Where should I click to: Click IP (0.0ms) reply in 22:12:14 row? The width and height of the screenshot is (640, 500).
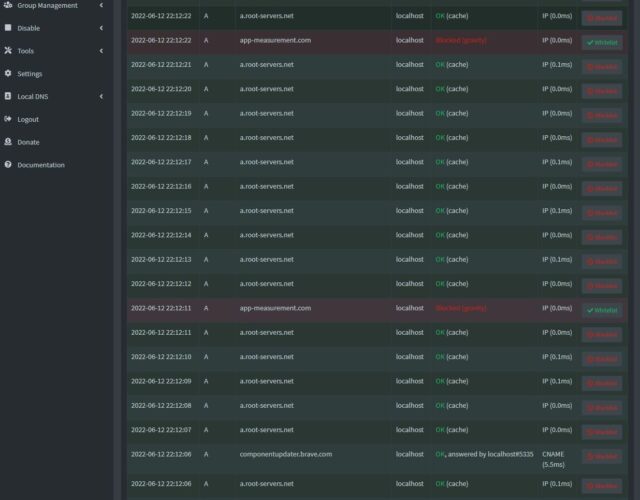[557, 235]
